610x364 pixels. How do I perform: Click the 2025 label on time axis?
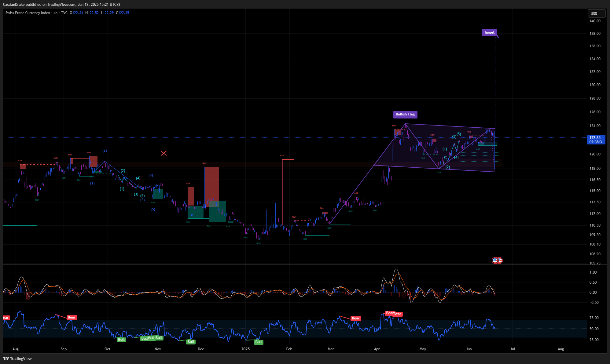[245, 349]
